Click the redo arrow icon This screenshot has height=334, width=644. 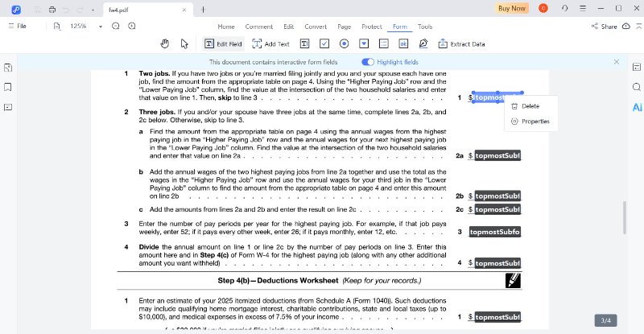pyautogui.click(x=80, y=10)
